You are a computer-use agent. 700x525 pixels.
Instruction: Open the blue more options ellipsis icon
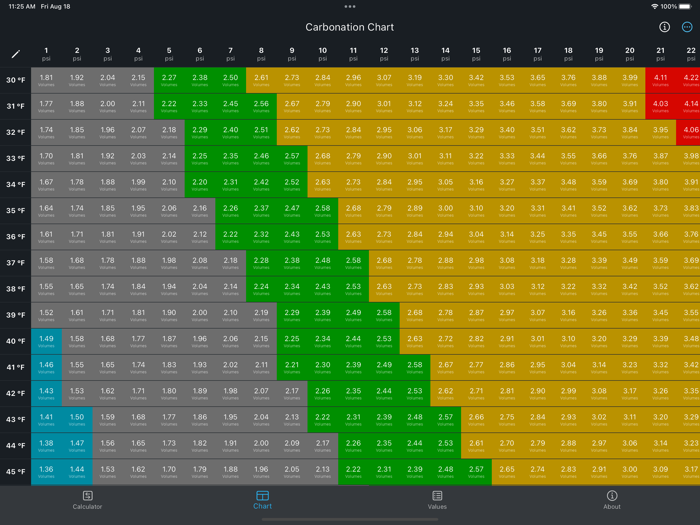click(x=687, y=27)
